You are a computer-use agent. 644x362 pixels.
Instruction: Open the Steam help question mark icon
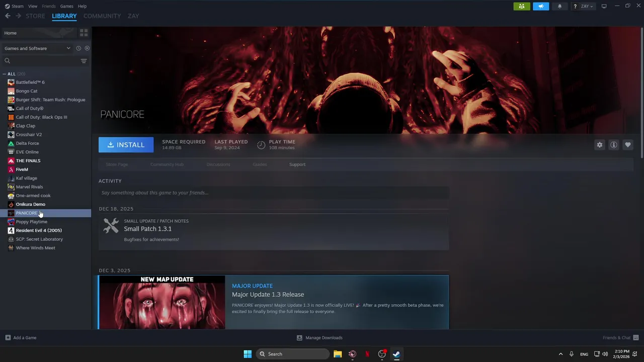575,7
